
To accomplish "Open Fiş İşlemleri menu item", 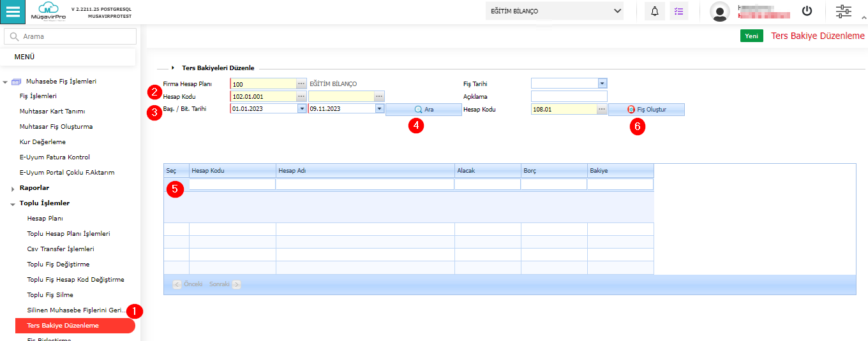I will 38,96.
